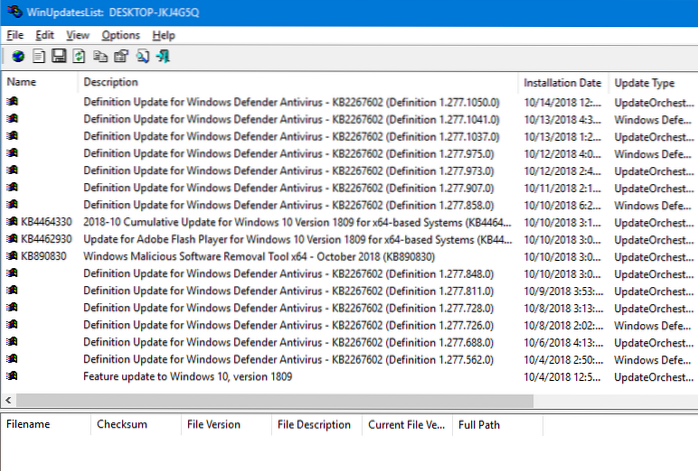The width and height of the screenshot is (698, 472).
Task: Click the WinUpdatesList title bar app icon
Action: tap(14, 11)
